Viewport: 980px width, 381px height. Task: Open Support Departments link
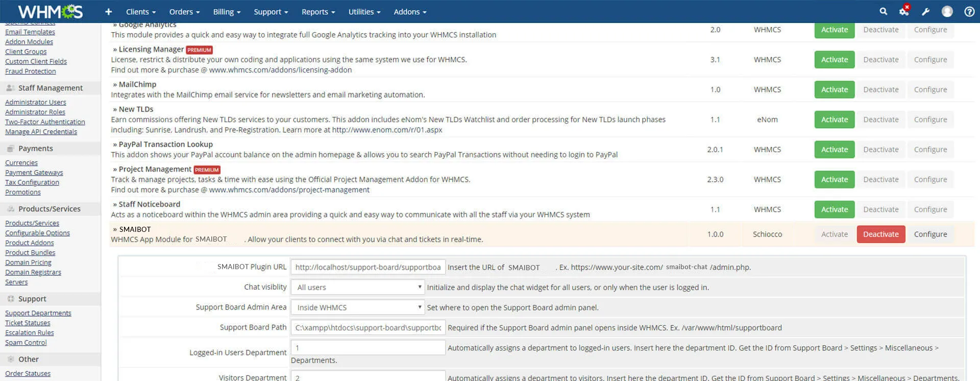38,313
